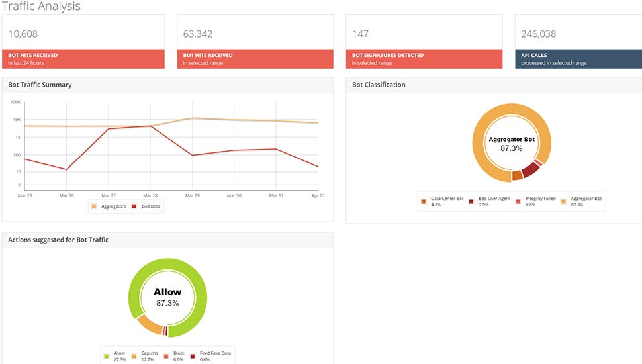The height and width of the screenshot is (364, 642).
Task: Click the dark red Bad User Agent segment
Action: [531, 169]
